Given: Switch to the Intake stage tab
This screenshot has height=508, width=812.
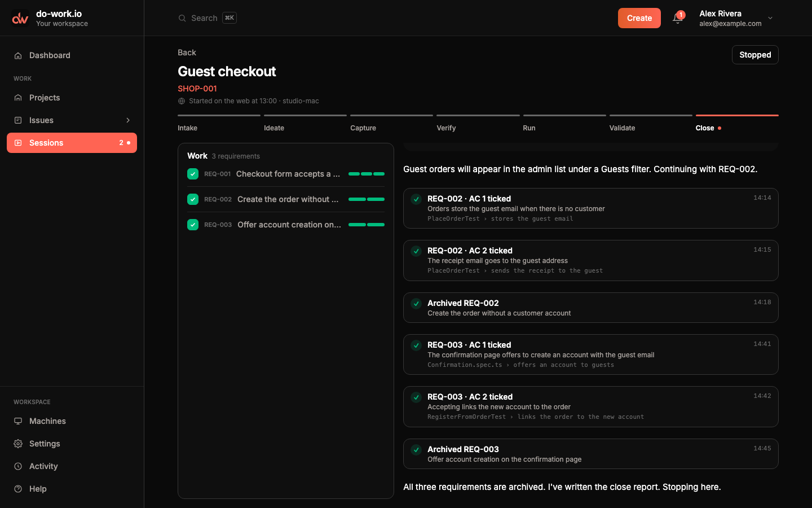Looking at the screenshot, I should [219, 124].
